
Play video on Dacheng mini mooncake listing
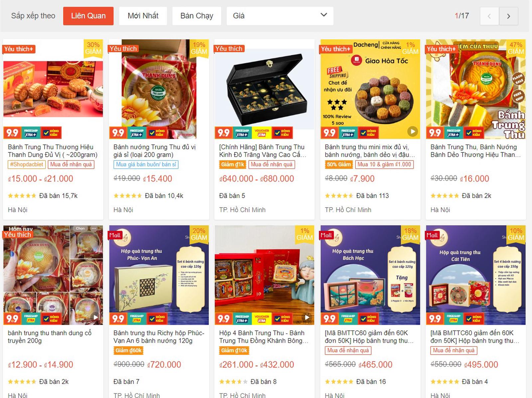pos(412,131)
